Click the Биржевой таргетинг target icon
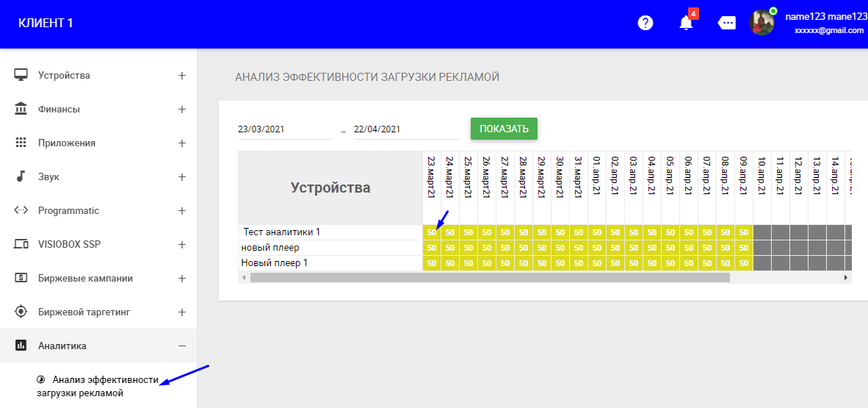The height and width of the screenshot is (408, 868). (21, 312)
